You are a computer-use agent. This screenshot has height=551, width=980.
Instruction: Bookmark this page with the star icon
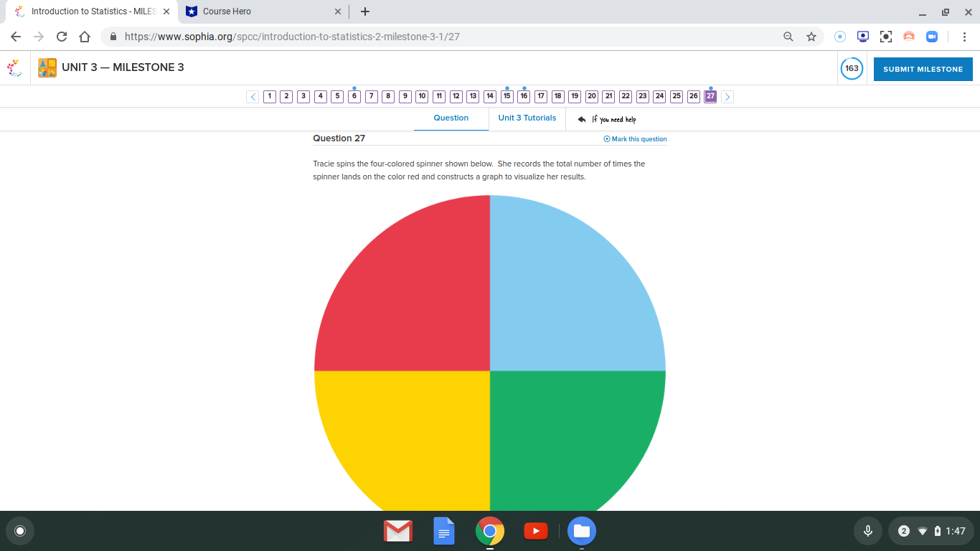[x=811, y=37]
